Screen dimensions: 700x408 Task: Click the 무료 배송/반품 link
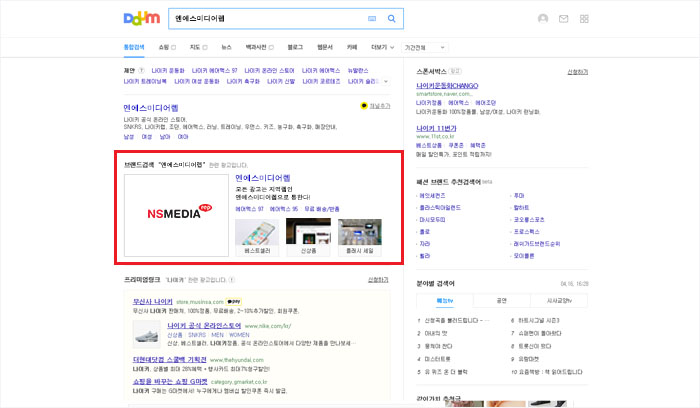322,209
